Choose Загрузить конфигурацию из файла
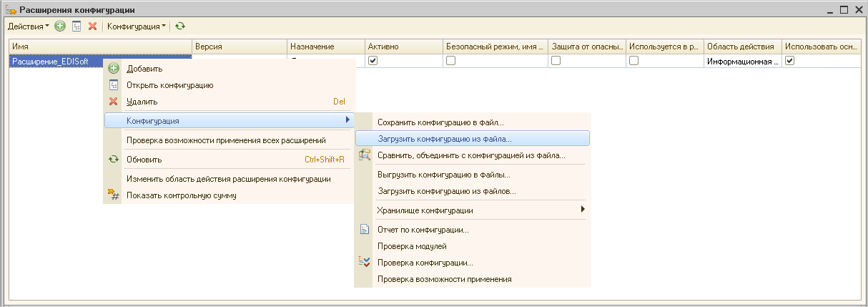The image size is (868, 307). pos(444,139)
